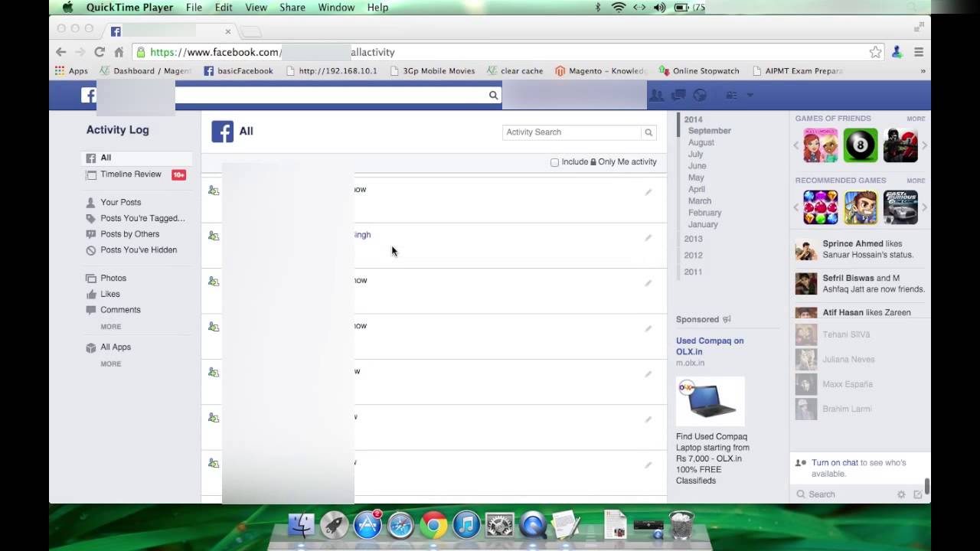The image size is (980, 551).
Task: Open the 8 Ball Pool game icon
Action: [x=861, y=145]
